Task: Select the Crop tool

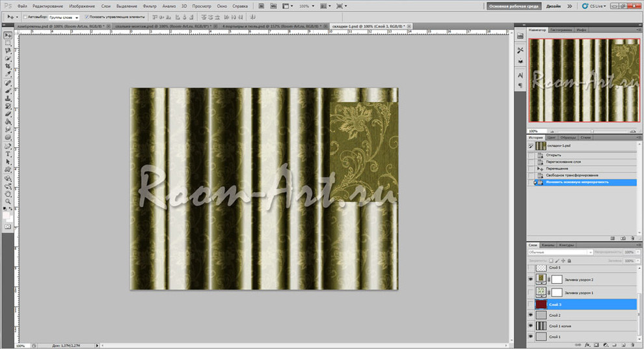Action: pyautogui.click(x=8, y=66)
